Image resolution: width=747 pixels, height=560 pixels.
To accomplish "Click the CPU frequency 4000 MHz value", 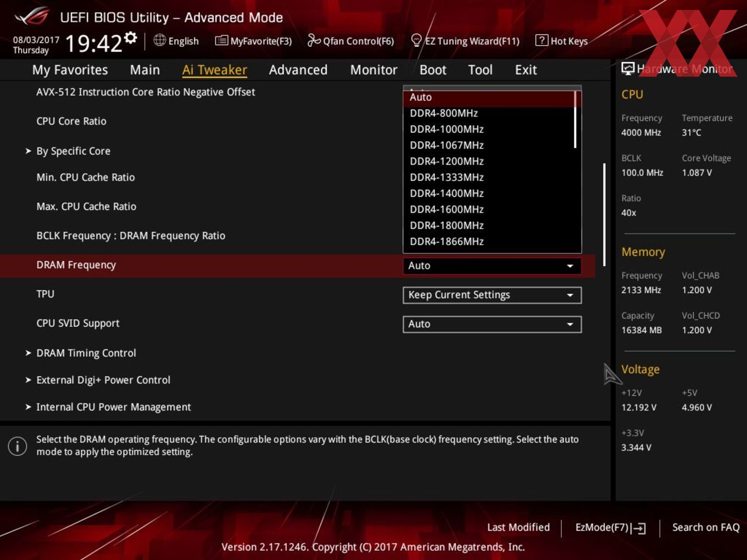I will pos(641,132).
